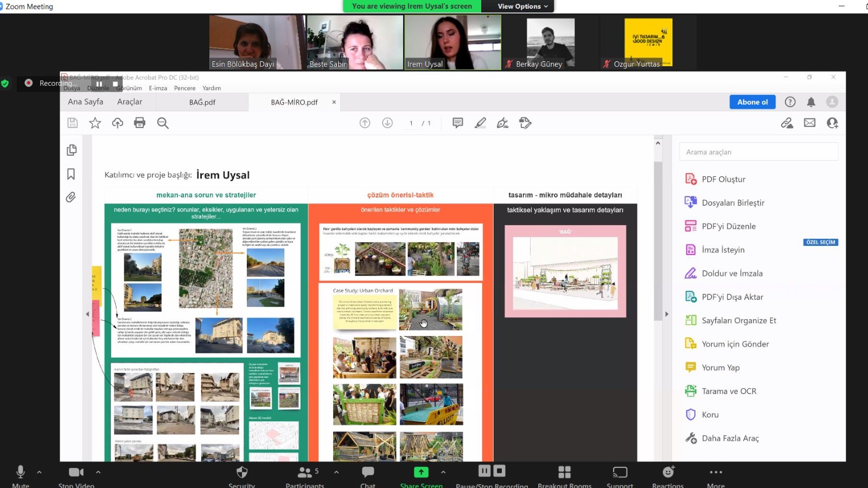The image size is (868, 488).
Task: Open the attachments paperclip panel
Action: click(x=71, y=197)
